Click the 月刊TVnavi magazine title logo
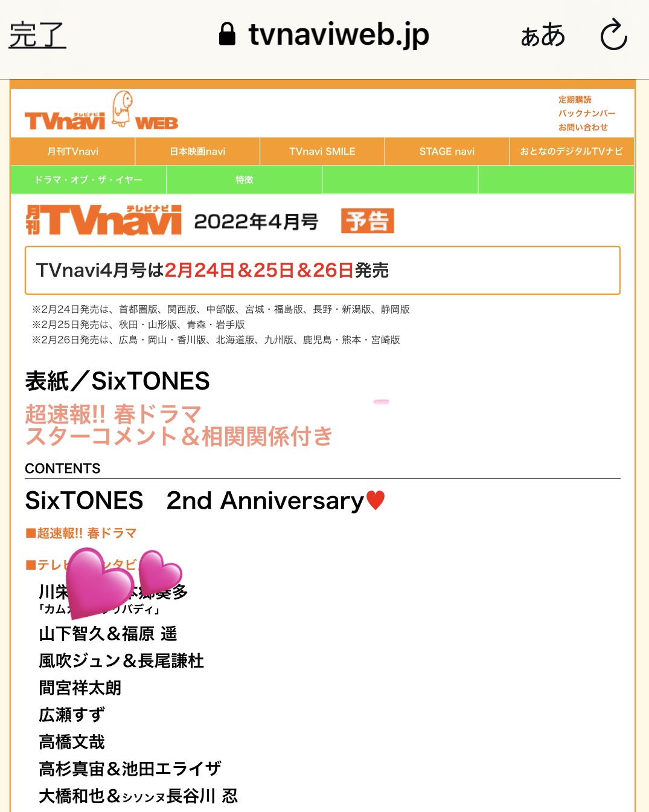This screenshot has height=812, width=649. click(x=103, y=221)
